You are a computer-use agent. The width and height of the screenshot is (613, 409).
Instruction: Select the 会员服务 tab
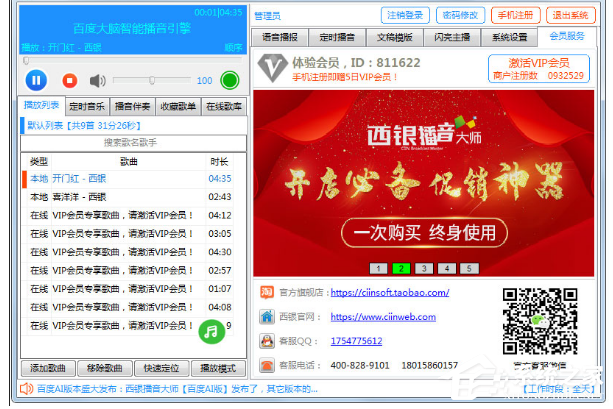click(x=567, y=36)
